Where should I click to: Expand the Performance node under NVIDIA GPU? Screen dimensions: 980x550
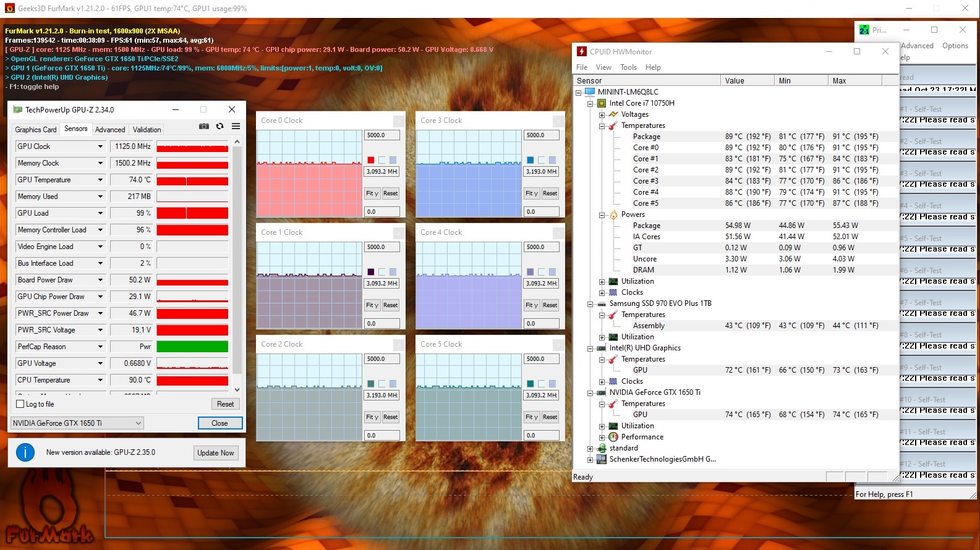[602, 437]
